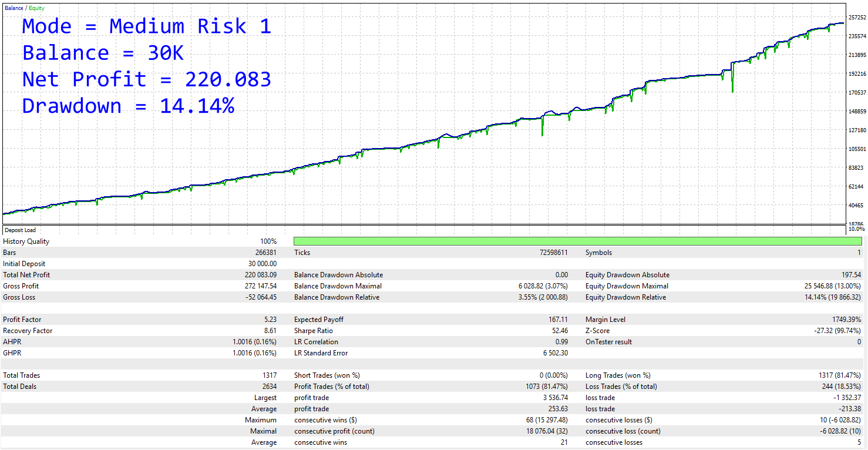The height and width of the screenshot is (450, 868).
Task: Click the consecutive wins value '68 (15 297.48)'
Action: pyautogui.click(x=546, y=420)
